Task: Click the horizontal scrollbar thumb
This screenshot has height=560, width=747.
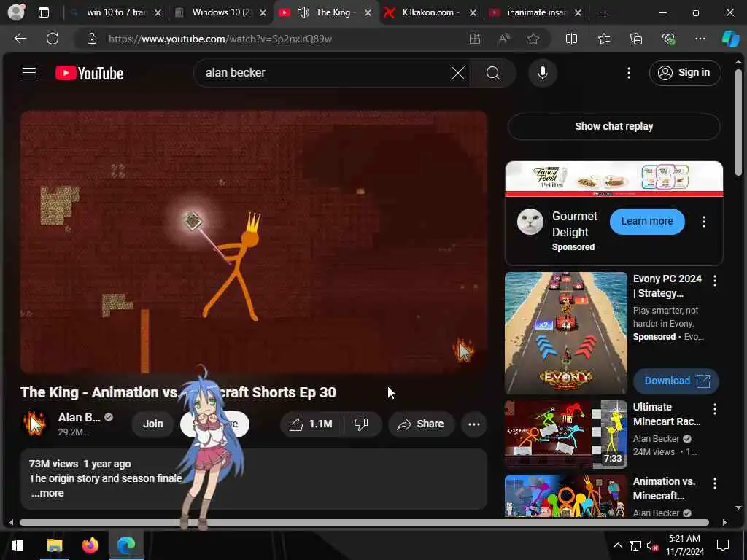Action: (365, 522)
